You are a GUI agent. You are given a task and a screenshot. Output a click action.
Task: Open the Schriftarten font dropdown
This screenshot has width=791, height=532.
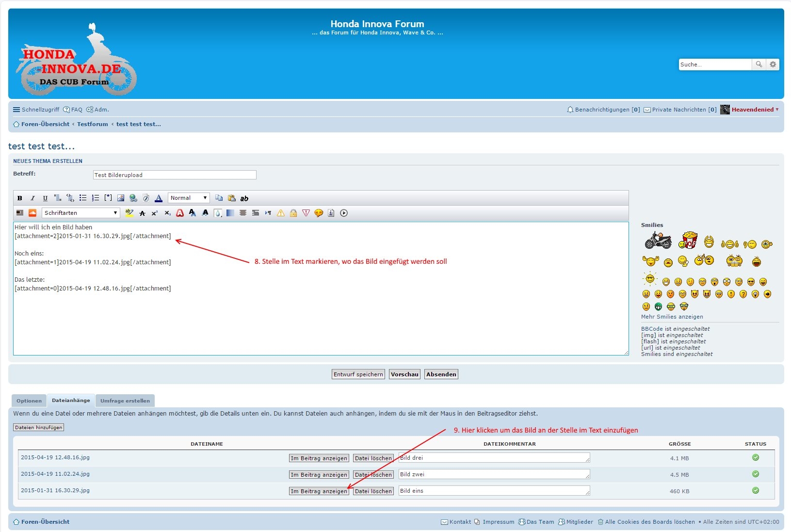(81, 213)
